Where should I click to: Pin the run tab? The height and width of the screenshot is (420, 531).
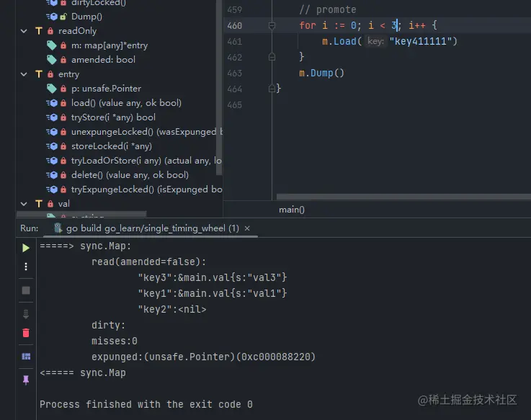[x=26, y=380]
